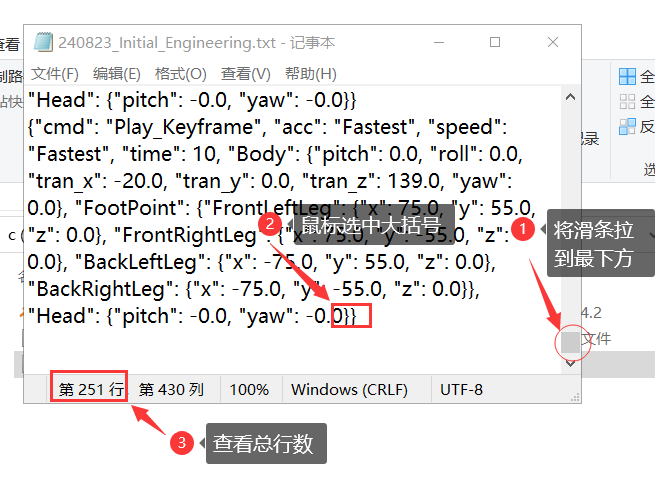Open the 帮助(H) menu

310,74
